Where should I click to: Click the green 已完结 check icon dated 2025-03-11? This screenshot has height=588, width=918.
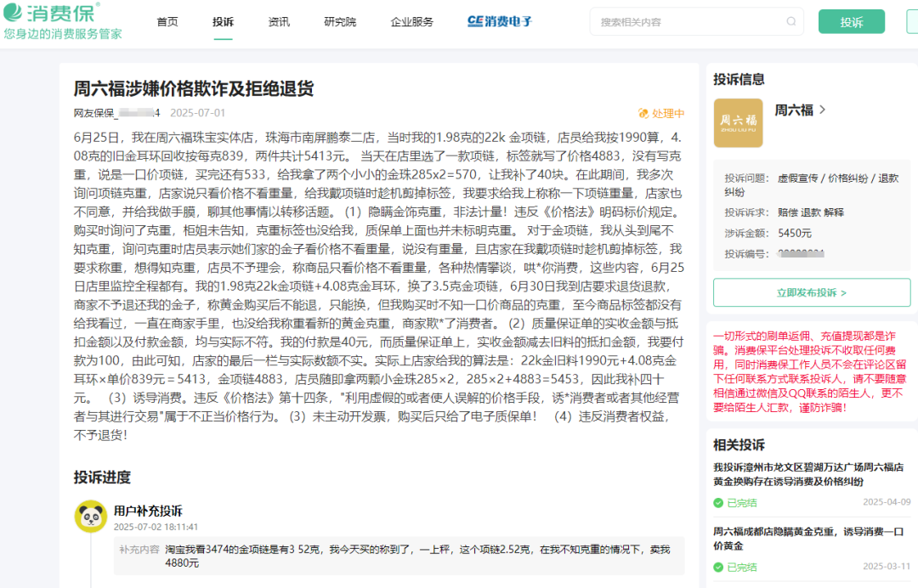pyautogui.click(x=718, y=567)
